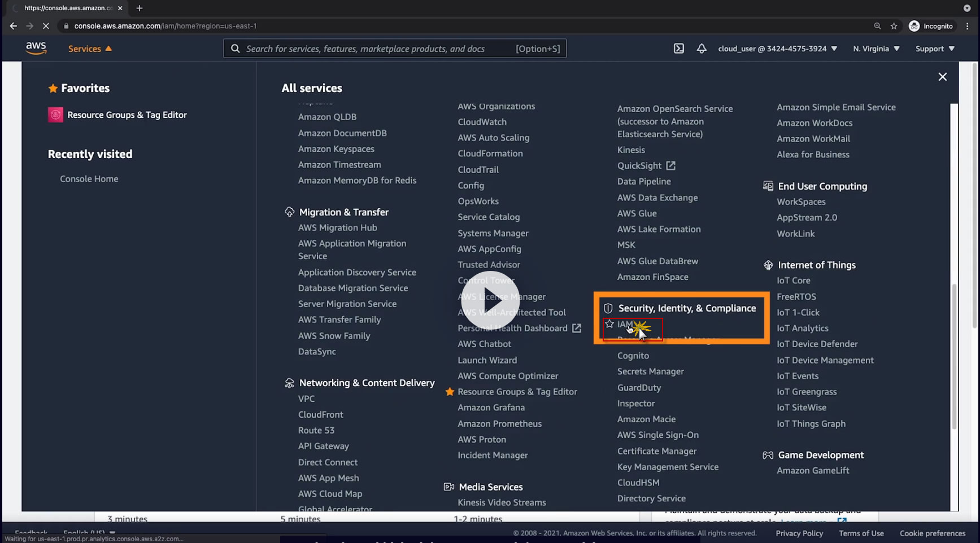Viewport: 980px width, 543px height.
Task: Open the Kinesis Video Streams service
Action: coord(502,502)
